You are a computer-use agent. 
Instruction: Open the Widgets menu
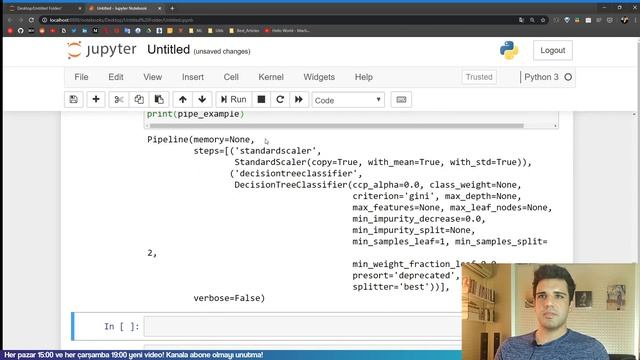tap(319, 77)
